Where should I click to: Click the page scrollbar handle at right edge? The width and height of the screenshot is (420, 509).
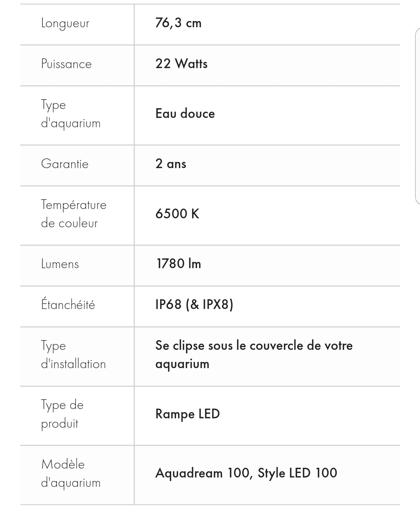(417, 116)
